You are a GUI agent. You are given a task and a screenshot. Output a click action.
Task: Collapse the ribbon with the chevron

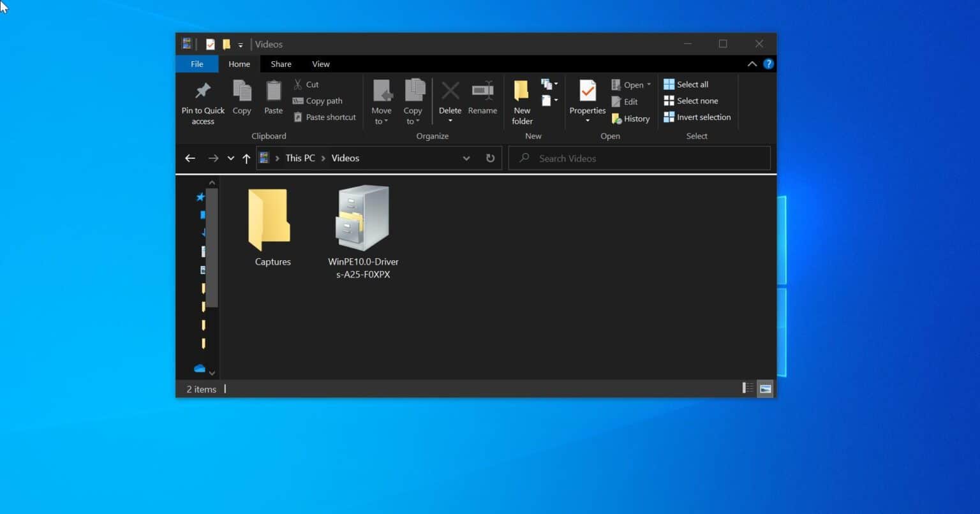click(x=752, y=64)
